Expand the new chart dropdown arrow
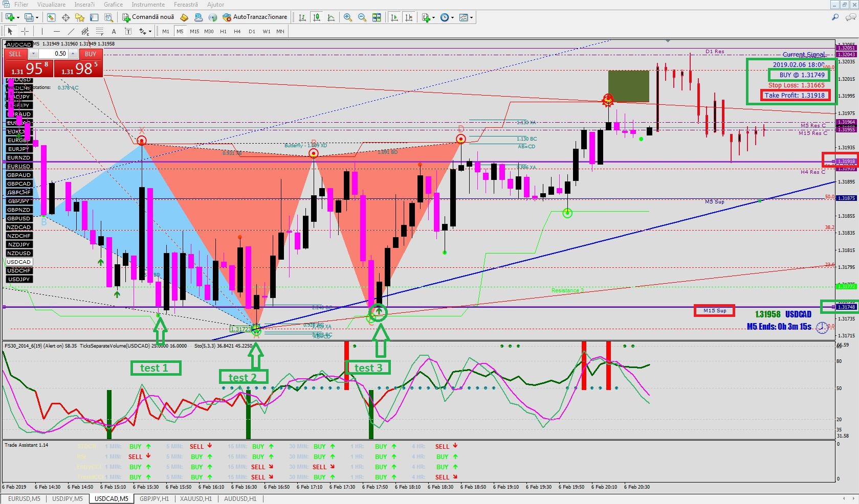Viewport: 859px width, 504px height. click(x=18, y=18)
